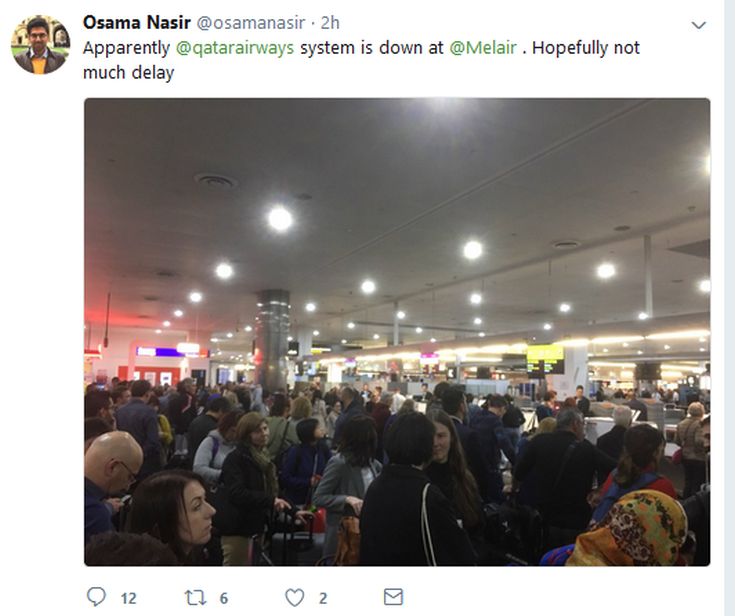Click the 'Hopefully not' tweet text

click(x=586, y=48)
